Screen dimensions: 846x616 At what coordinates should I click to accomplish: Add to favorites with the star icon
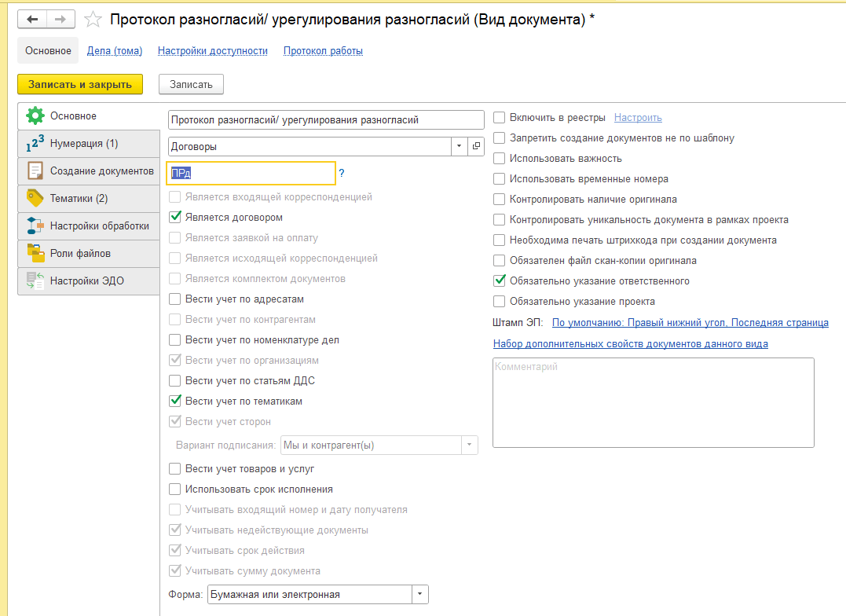click(x=93, y=20)
